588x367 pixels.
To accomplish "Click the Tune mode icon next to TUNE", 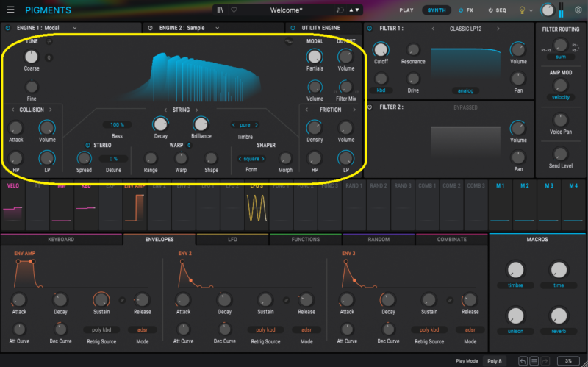I will 49,42.
